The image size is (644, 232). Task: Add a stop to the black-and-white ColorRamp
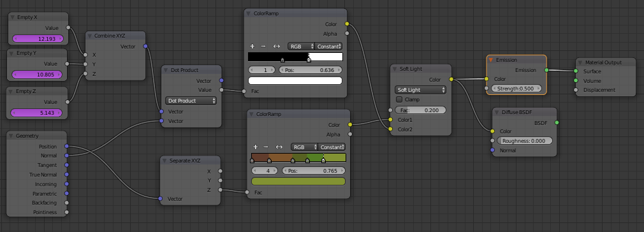pyautogui.click(x=252, y=47)
